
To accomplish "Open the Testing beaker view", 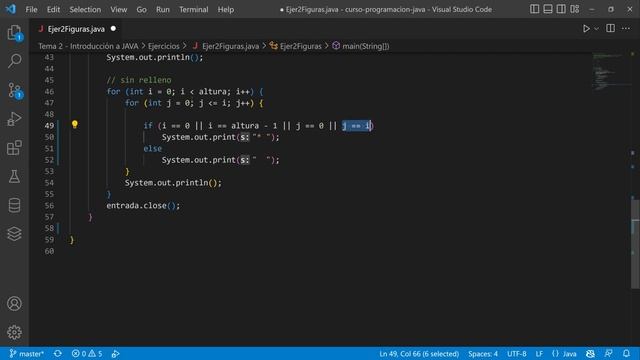I will coord(14,176).
